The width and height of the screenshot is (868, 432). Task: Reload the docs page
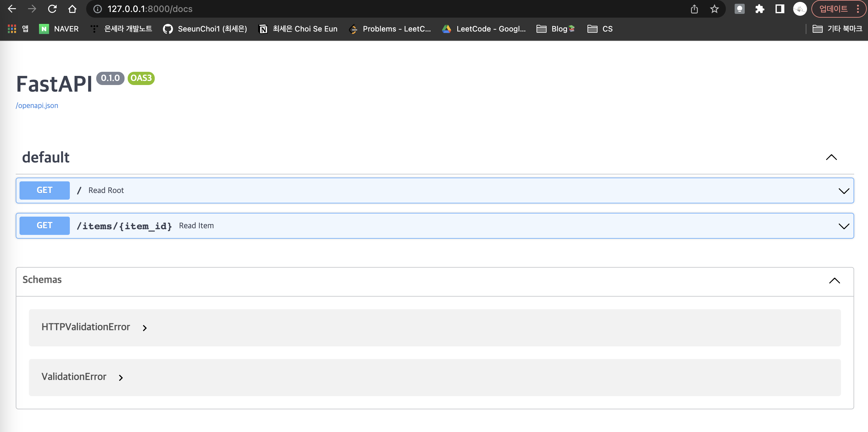52,9
